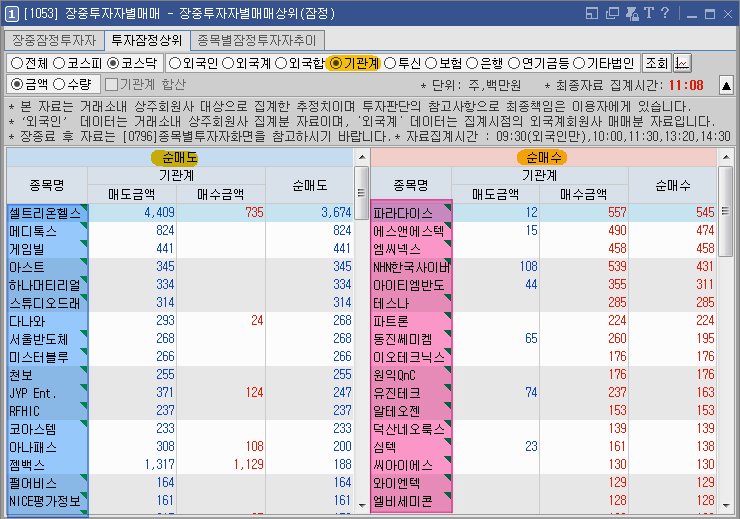Switch to the 종목별잠정투자자추이 tab
This screenshot has height=519, width=740.
coord(257,41)
